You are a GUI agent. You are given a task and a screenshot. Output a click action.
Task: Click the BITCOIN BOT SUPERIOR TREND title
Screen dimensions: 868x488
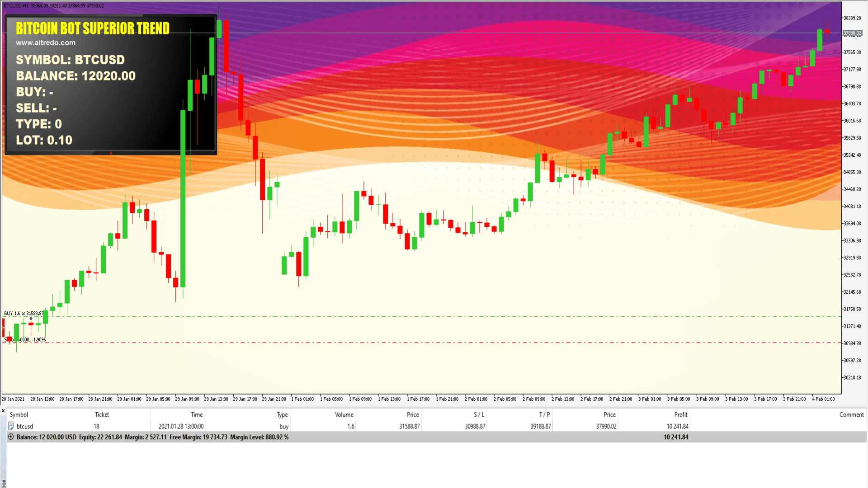pyautogui.click(x=93, y=28)
